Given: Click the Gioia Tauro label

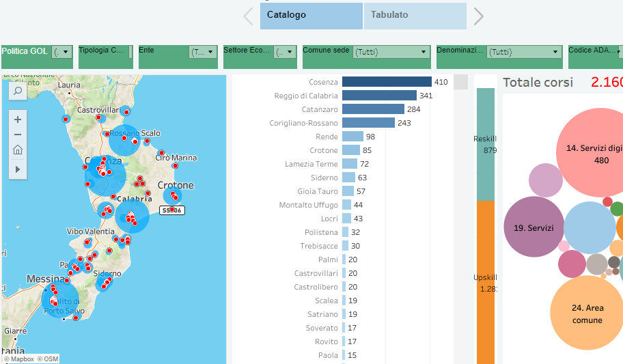Looking at the screenshot, I should click(x=318, y=191).
